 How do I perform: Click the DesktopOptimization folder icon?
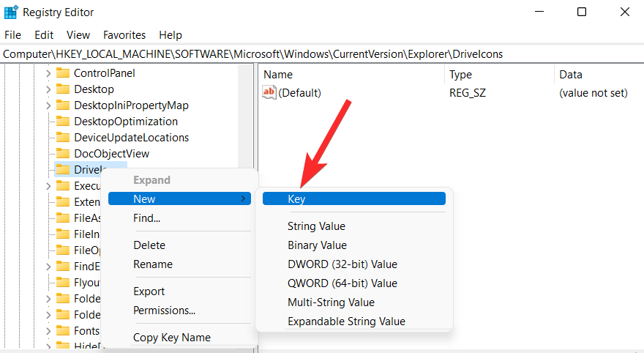(x=63, y=122)
